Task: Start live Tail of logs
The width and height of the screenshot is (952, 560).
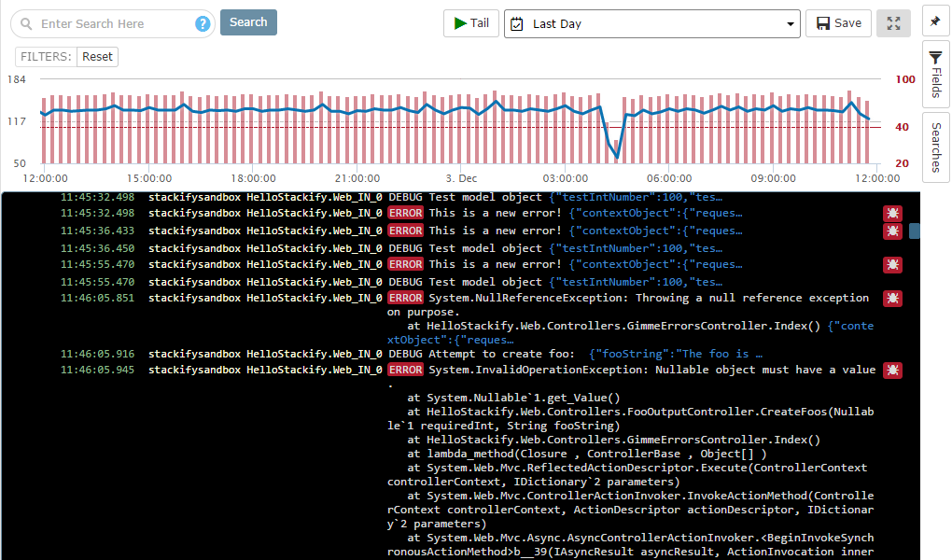Action: coord(471,23)
